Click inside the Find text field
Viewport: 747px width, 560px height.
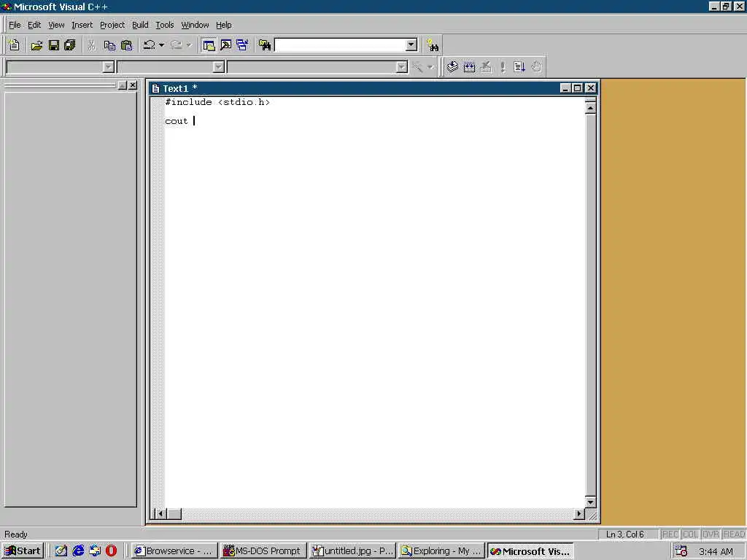click(x=340, y=45)
